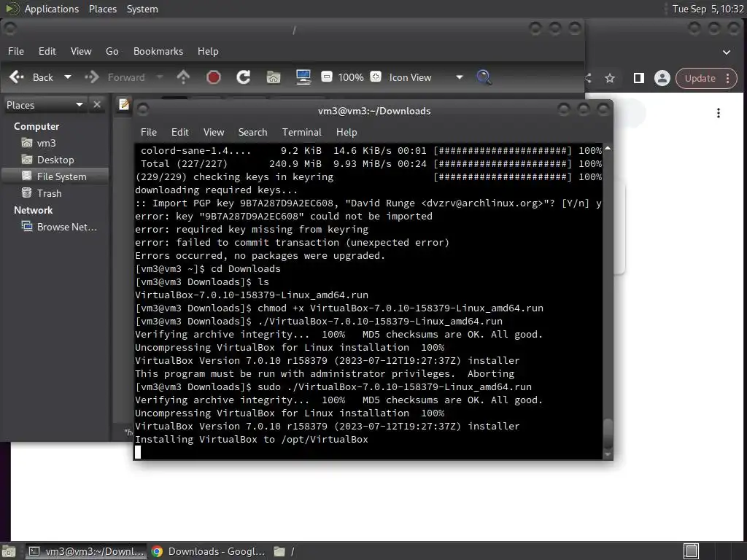Select vm3 home in sidebar
747x560 pixels.
[46, 143]
